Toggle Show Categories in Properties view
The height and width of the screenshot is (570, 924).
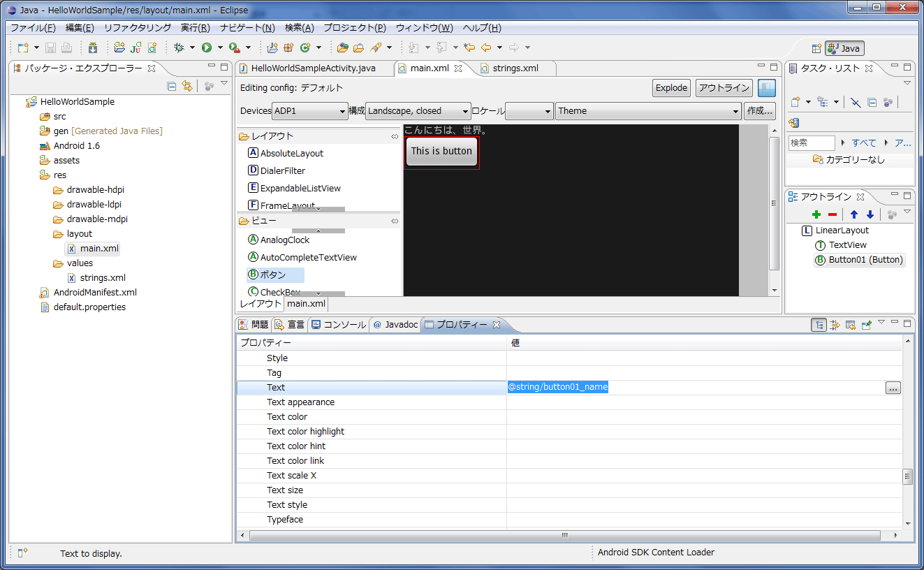(819, 325)
